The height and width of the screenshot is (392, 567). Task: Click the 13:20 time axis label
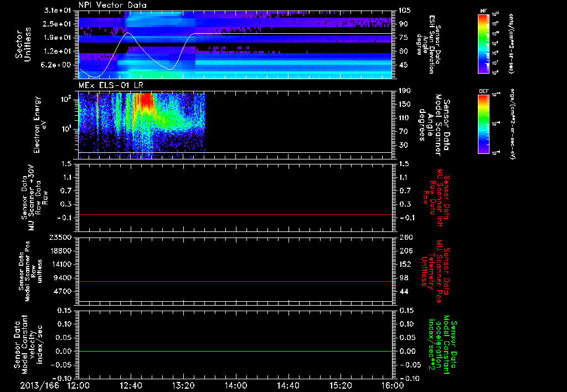coord(183,385)
